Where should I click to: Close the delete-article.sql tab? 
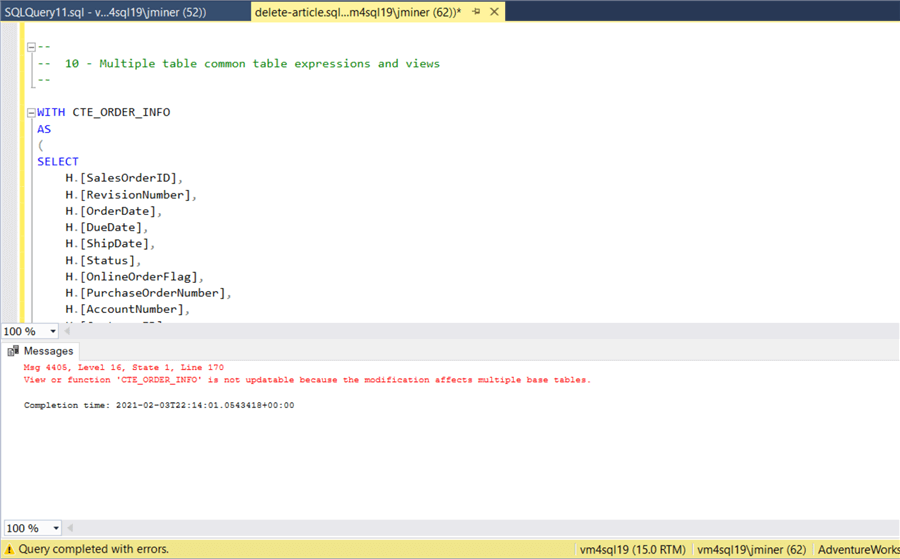[x=494, y=11]
